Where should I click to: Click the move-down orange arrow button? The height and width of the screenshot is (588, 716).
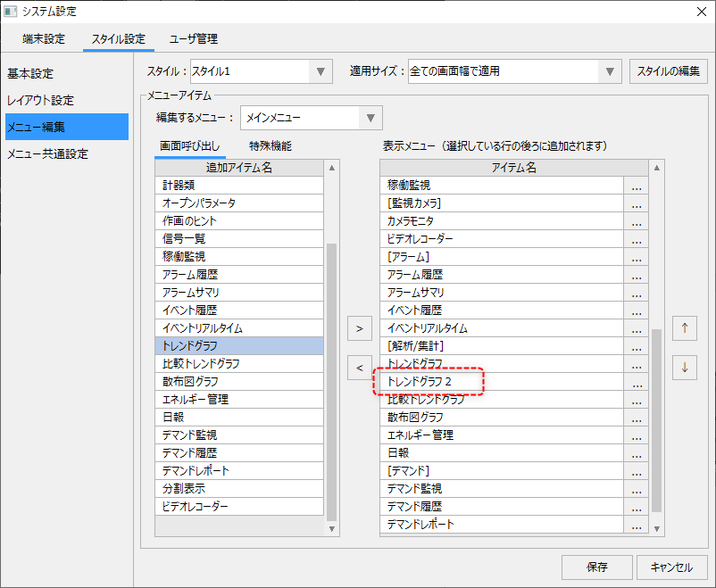(685, 367)
